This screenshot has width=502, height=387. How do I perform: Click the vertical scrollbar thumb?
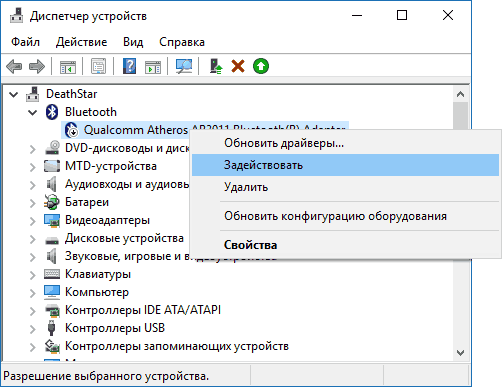point(460,116)
